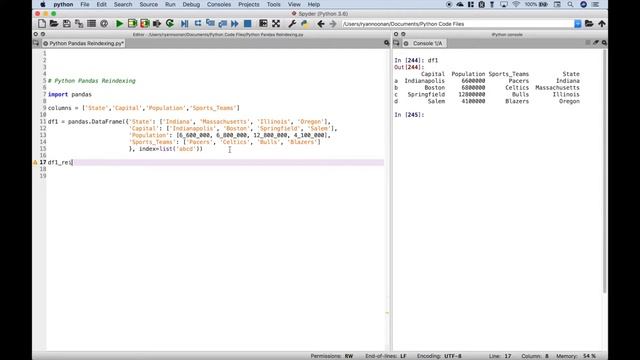Select Console 1/A tab

(424, 43)
